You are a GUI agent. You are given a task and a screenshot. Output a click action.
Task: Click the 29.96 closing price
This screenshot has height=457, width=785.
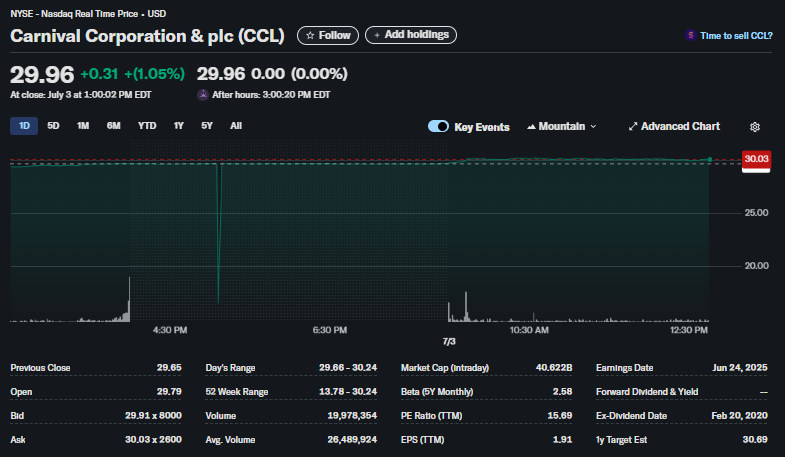click(x=42, y=75)
